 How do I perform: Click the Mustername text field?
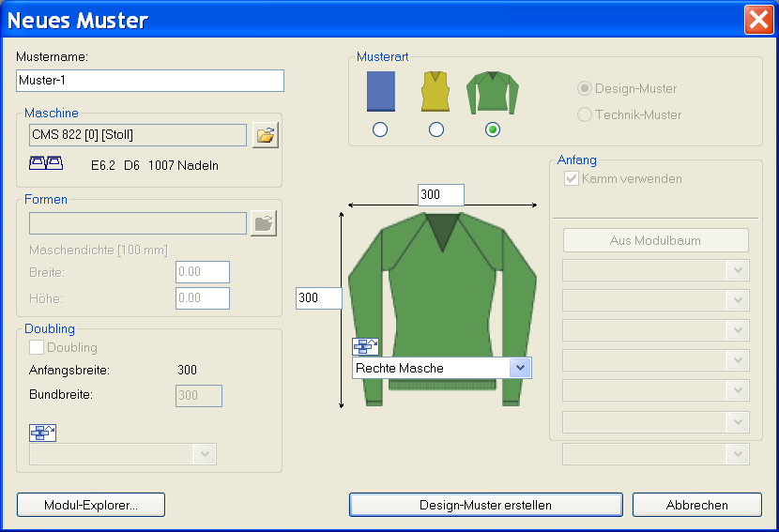tap(150, 81)
